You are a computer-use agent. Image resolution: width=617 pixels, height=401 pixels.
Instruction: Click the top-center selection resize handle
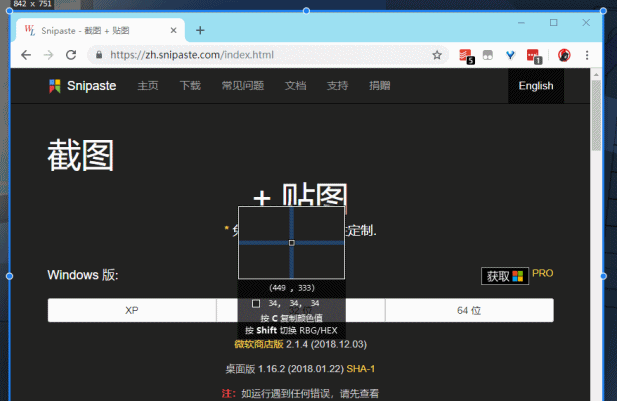click(306, 11)
